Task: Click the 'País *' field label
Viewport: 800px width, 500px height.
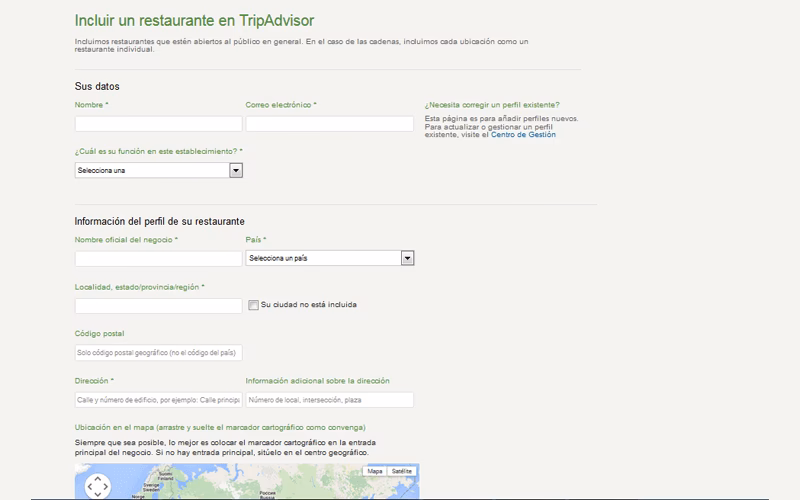Action: [x=256, y=240]
